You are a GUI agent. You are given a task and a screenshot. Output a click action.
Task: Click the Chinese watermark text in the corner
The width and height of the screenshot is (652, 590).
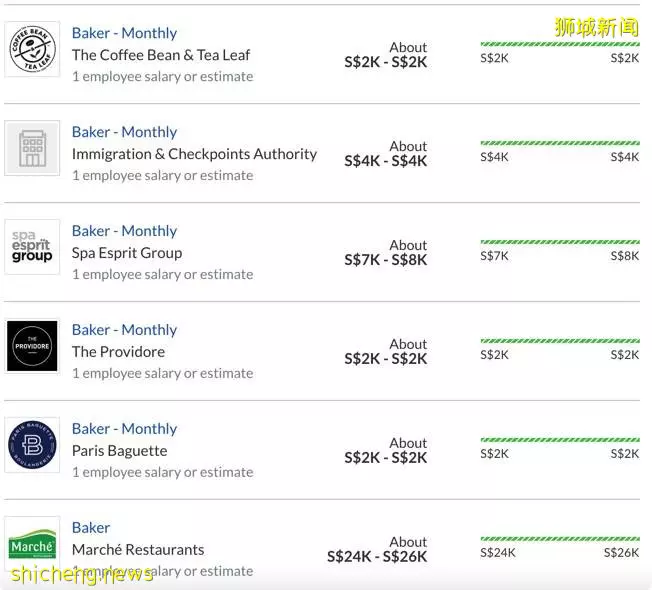point(596,27)
